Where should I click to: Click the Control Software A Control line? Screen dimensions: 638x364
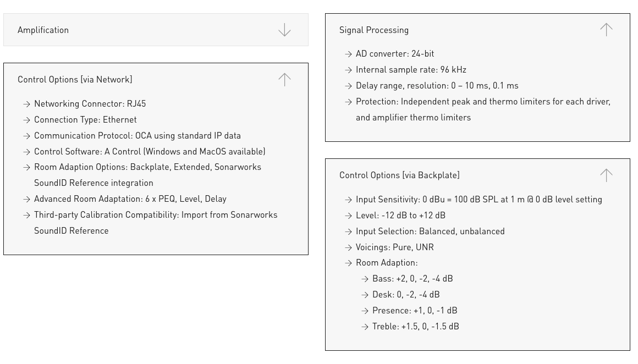tap(150, 152)
